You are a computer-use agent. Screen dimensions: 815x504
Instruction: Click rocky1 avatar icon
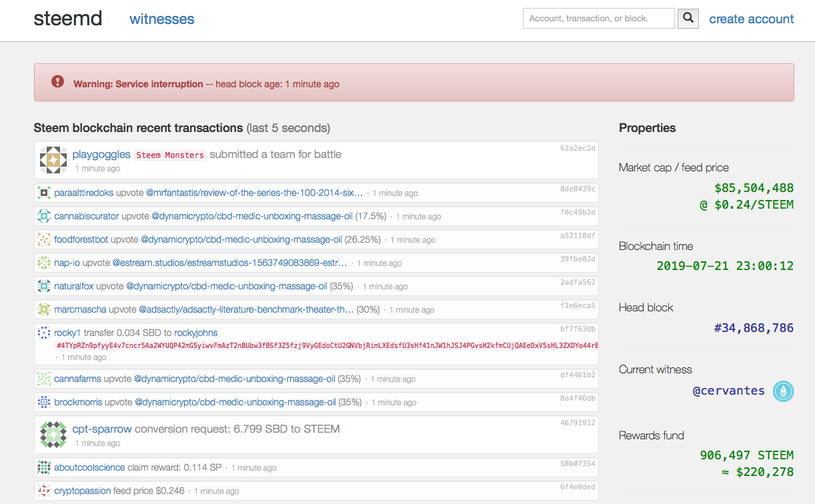pos(44,333)
